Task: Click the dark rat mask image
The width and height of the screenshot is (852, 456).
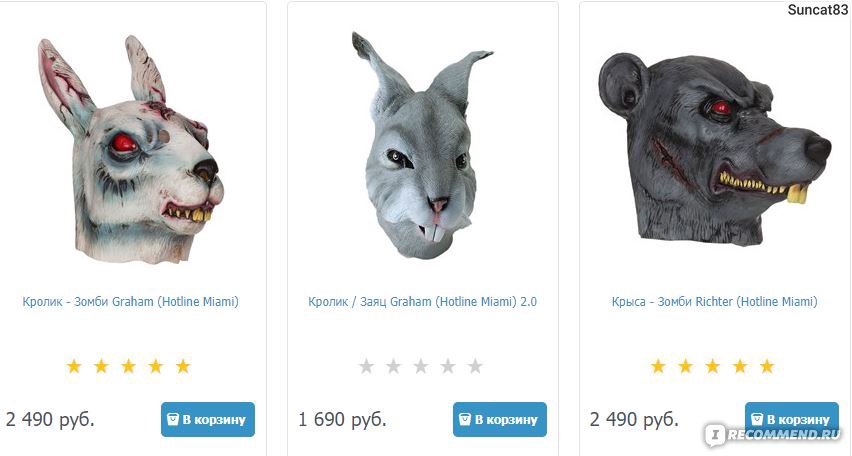Action: [x=715, y=149]
